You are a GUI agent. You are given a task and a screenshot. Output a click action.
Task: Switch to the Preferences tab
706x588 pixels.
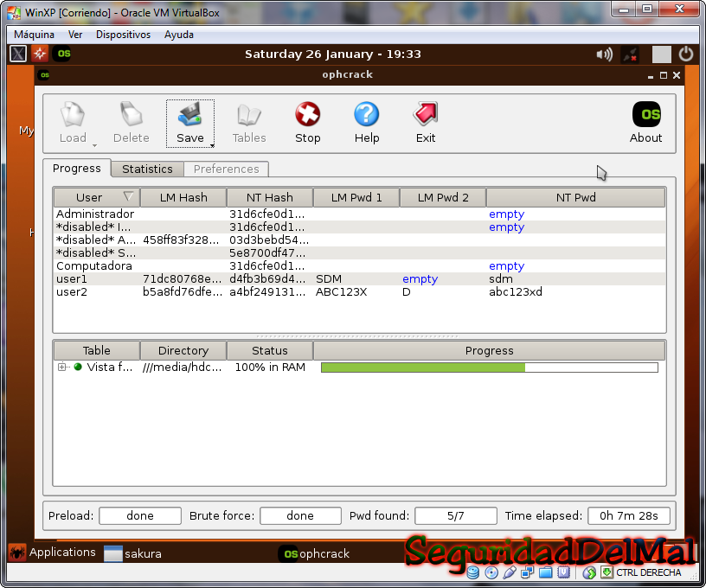(227, 169)
